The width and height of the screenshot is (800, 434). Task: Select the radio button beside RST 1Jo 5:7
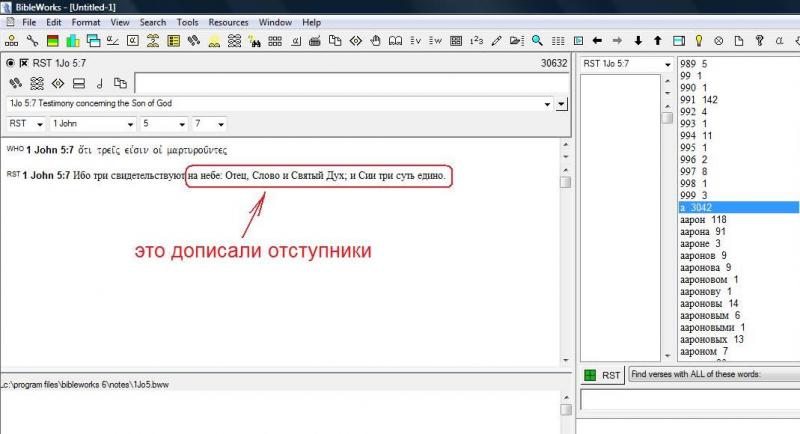pos(10,63)
